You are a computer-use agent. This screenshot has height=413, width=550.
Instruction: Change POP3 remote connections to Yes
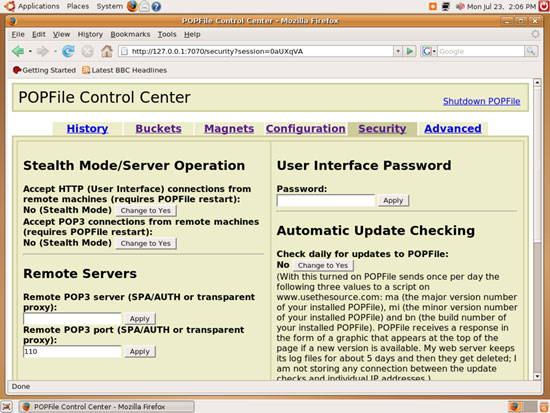click(x=146, y=243)
